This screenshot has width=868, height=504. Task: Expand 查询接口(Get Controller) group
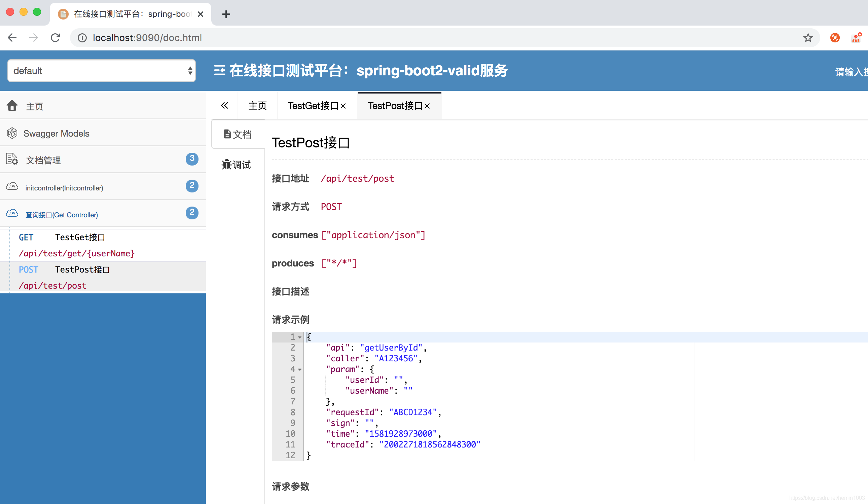pyautogui.click(x=62, y=215)
